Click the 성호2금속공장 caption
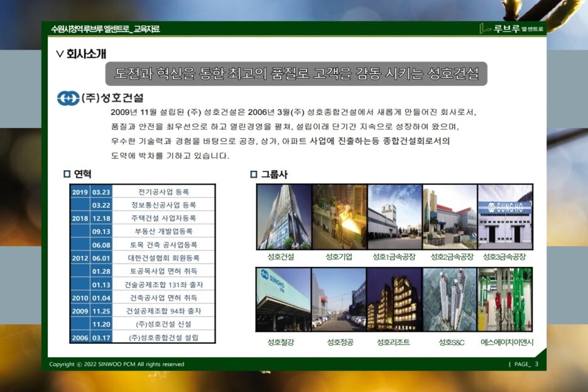 [452, 257]
